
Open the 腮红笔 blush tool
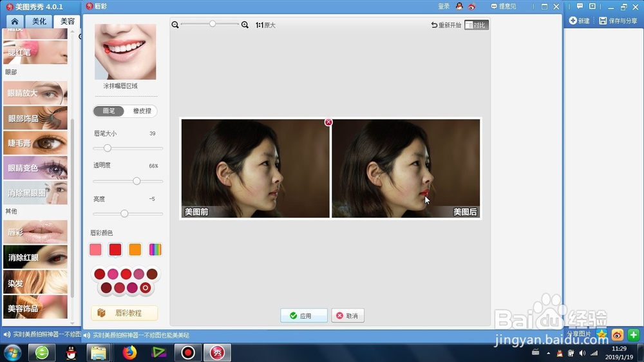(x=35, y=52)
